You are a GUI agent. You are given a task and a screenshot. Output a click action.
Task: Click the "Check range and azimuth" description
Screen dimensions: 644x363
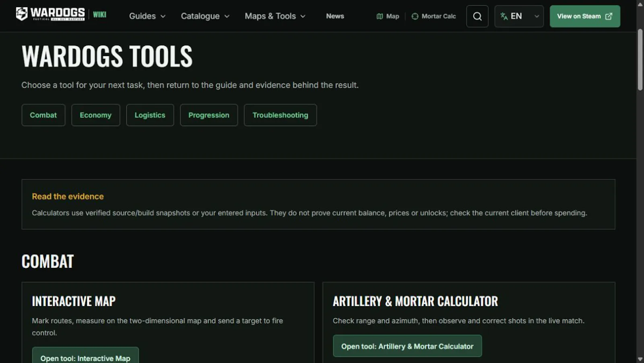tap(458, 321)
